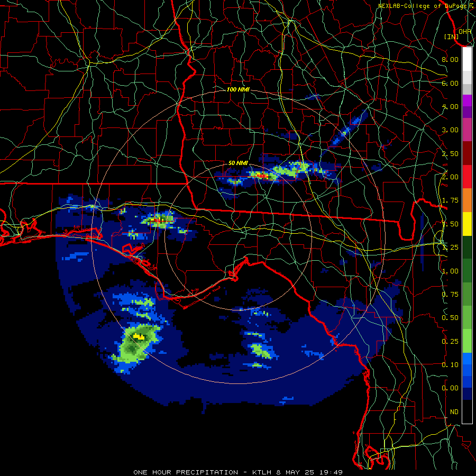
Task: Click the 6.00 legend value label
Action: point(450,83)
